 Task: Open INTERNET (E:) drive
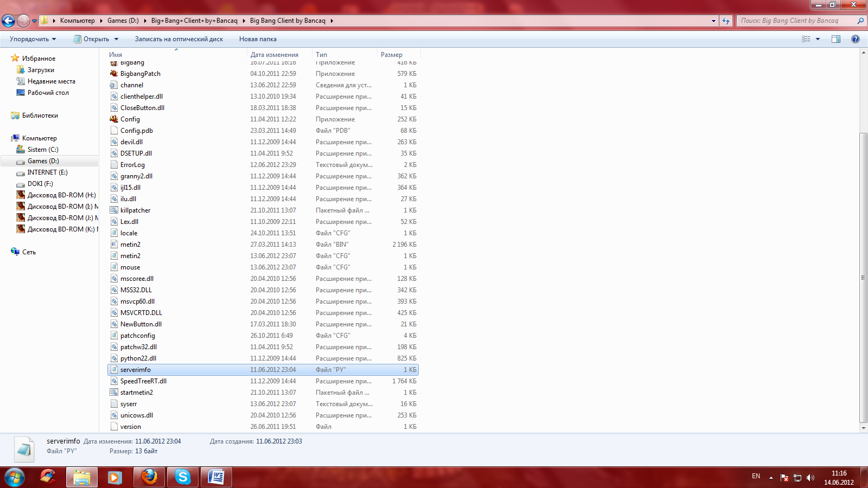[x=47, y=172]
